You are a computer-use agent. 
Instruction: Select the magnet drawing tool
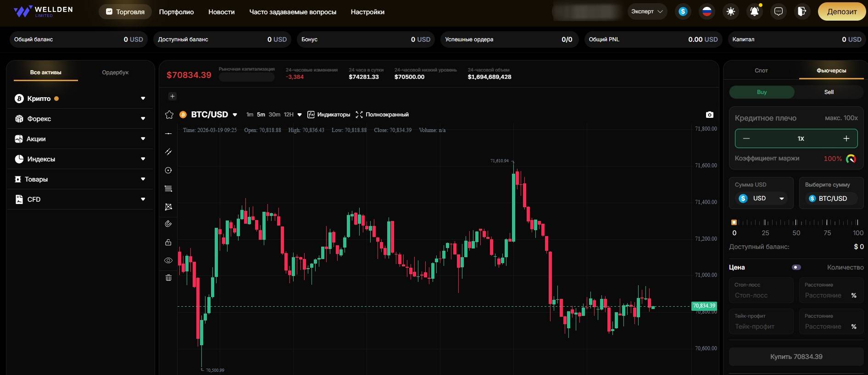pyautogui.click(x=168, y=224)
